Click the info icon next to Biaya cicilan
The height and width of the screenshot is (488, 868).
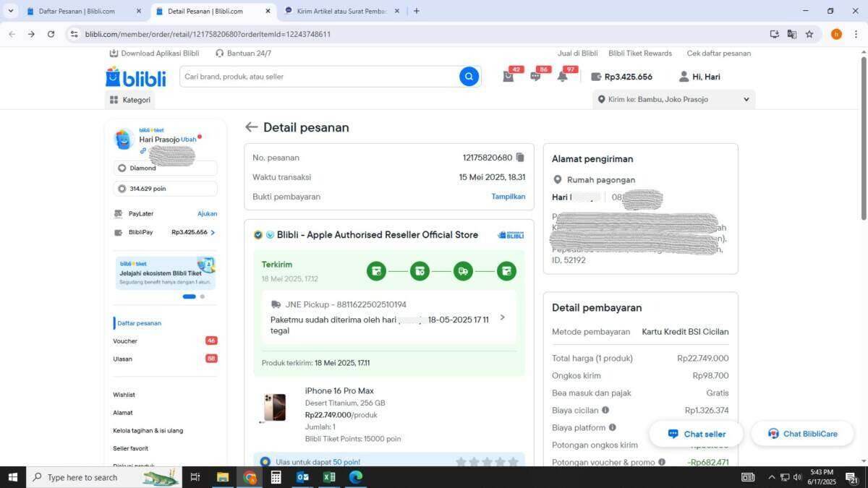coord(605,410)
